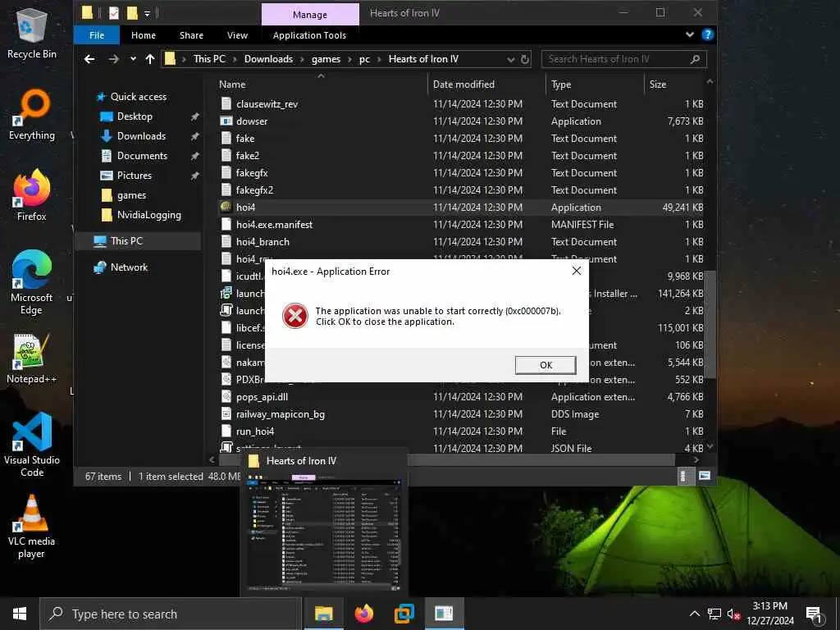Close the hoi4.exe Application Error dialog
840x630 pixels.
pyautogui.click(x=577, y=271)
